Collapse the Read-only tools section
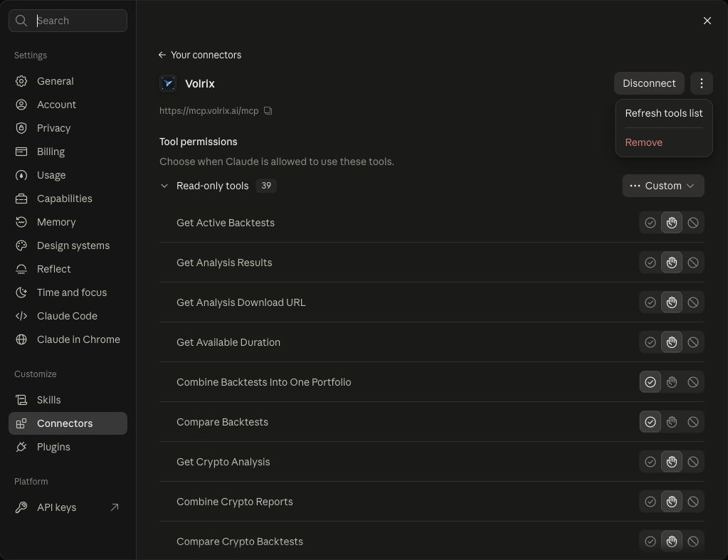This screenshot has height=560, width=728. tap(164, 186)
